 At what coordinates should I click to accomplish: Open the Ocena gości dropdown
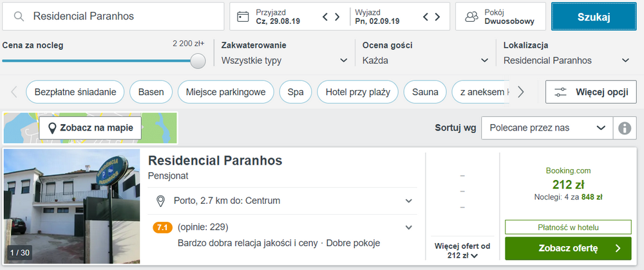click(x=426, y=60)
